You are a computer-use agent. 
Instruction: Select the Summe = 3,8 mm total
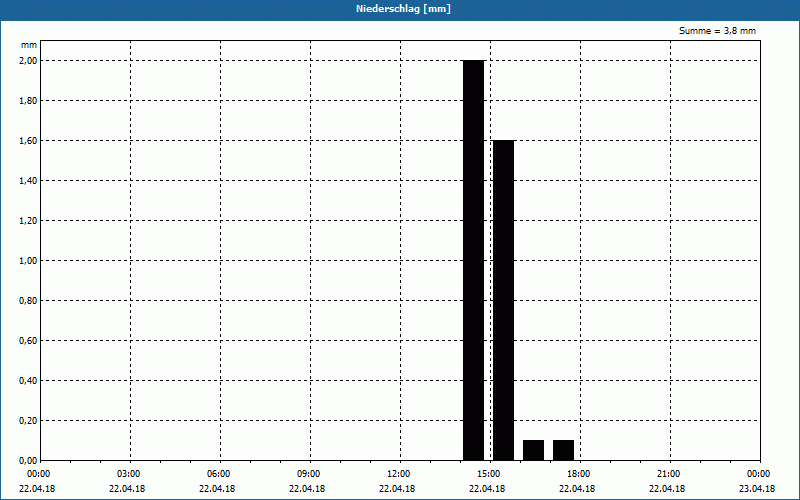717,31
